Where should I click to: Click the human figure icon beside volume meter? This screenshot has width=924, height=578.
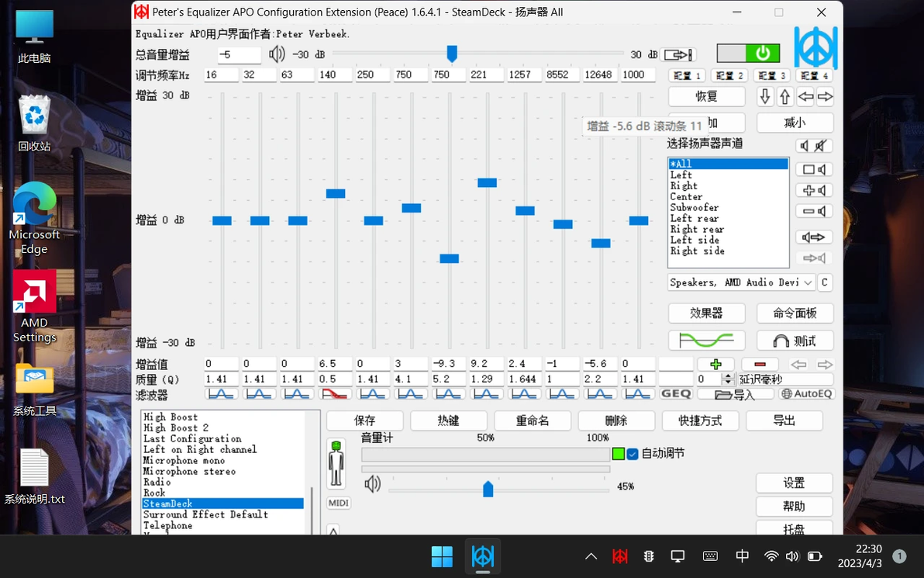tap(336, 464)
